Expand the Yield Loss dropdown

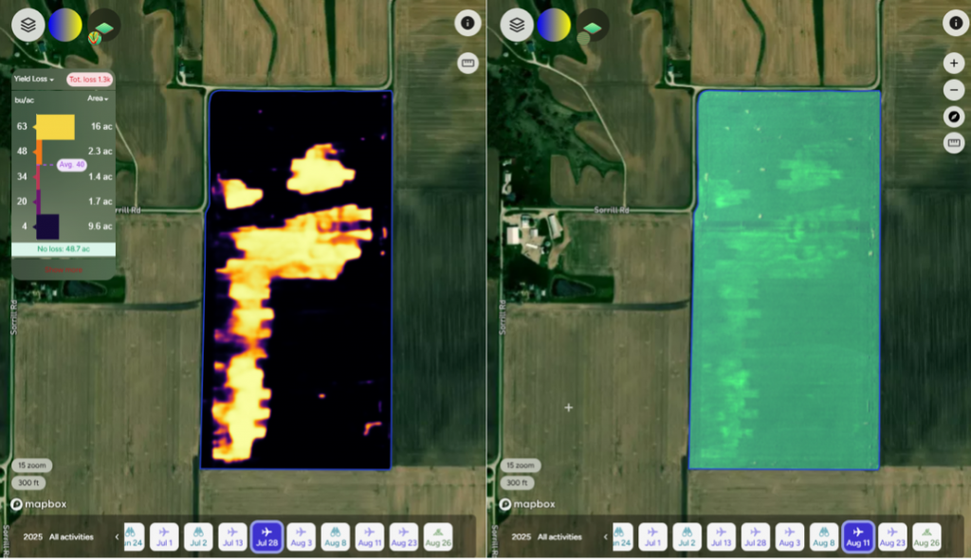coord(33,80)
